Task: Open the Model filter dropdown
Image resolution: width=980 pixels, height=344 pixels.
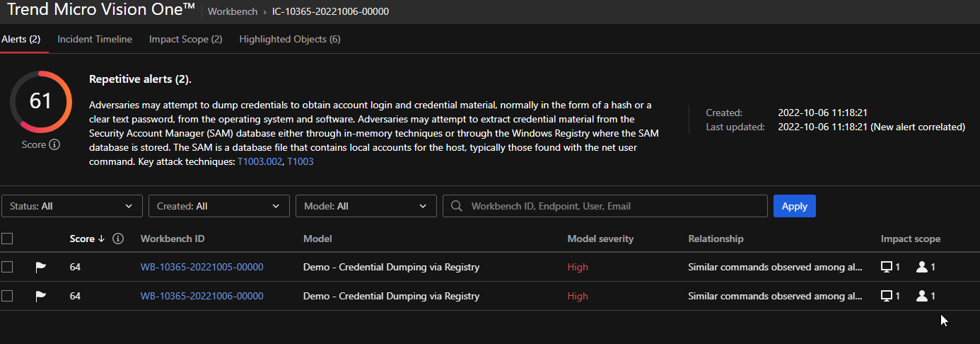Action: click(x=366, y=206)
